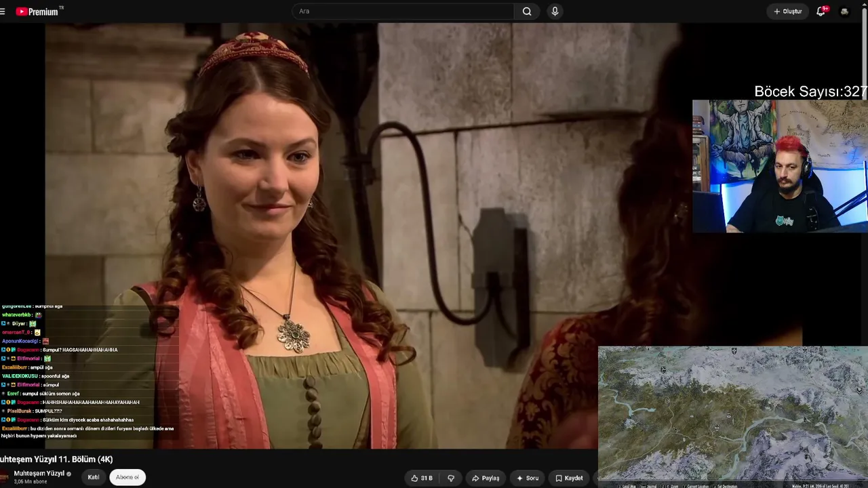Click the emote after username whateverbkb
Image resolution: width=868 pixels, height=488 pixels.
(x=39, y=315)
